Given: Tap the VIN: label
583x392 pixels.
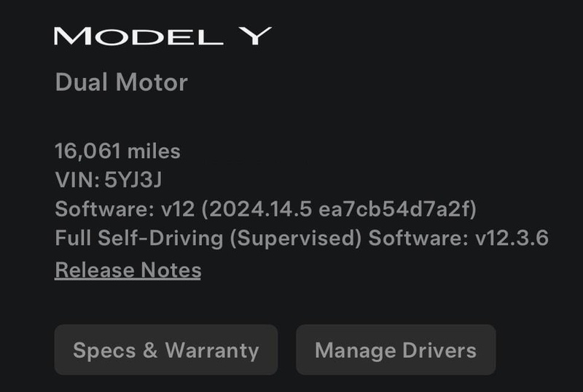Looking at the screenshot, I should (77, 180).
